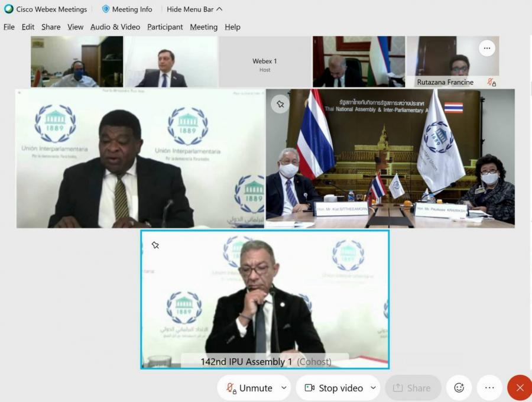Select the Webex 1 Host thumbnail tile
Image resolution: width=532 pixels, height=402 pixels.
pos(265,61)
